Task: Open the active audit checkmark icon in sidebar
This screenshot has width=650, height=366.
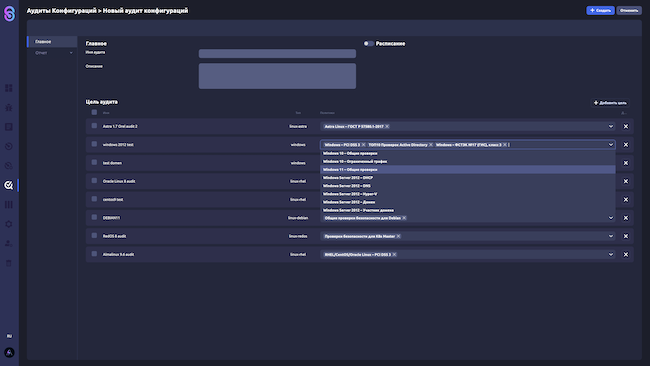Action: point(9,185)
